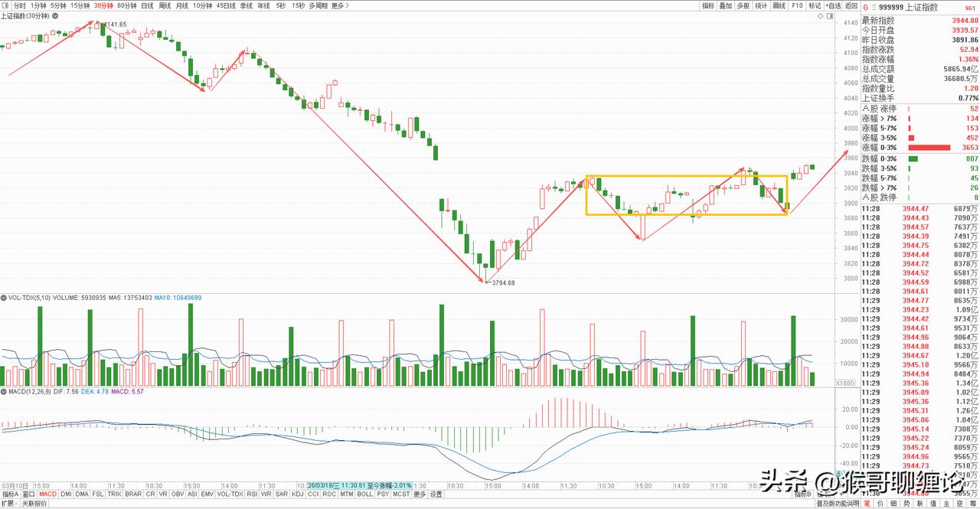
Task: Select the 分时 intraday period tab
Action: [19, 5]
